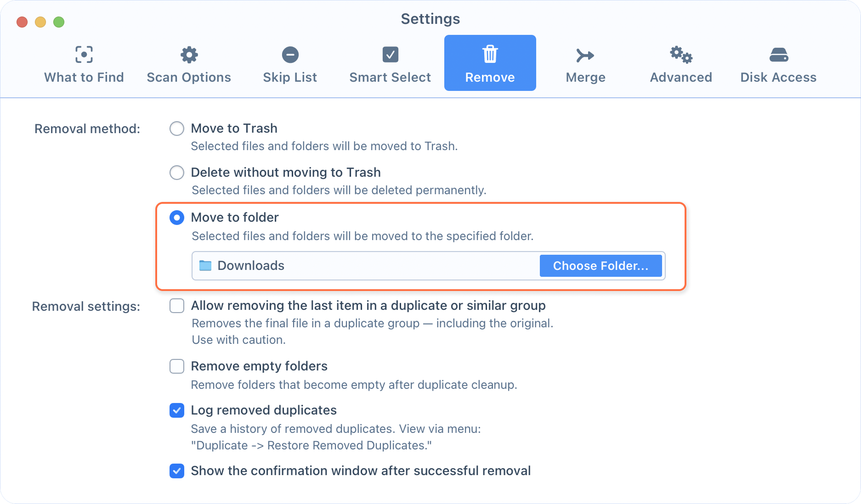This screenshot has width=861, height=504.
Task: Click the Remove trash can icon
Action: pos(490,54)
